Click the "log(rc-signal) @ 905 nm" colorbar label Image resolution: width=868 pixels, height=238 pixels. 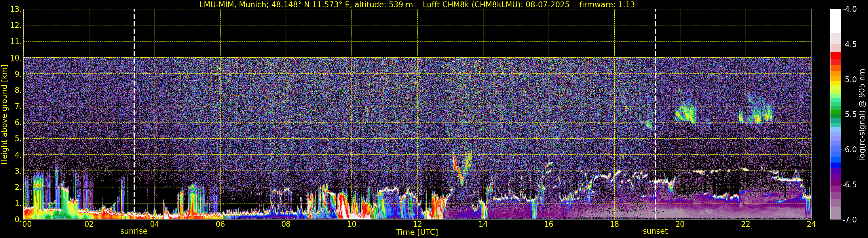[x=862, y=114]
